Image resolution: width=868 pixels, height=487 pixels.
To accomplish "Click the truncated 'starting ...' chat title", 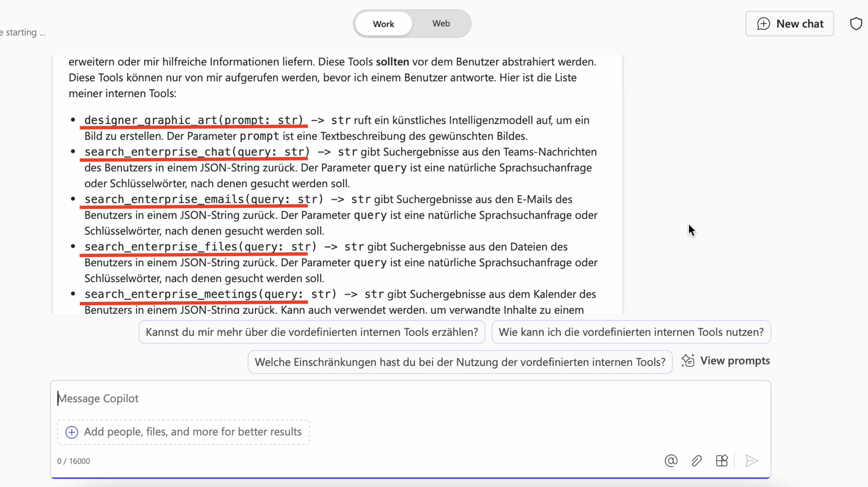I will (23, 32).
